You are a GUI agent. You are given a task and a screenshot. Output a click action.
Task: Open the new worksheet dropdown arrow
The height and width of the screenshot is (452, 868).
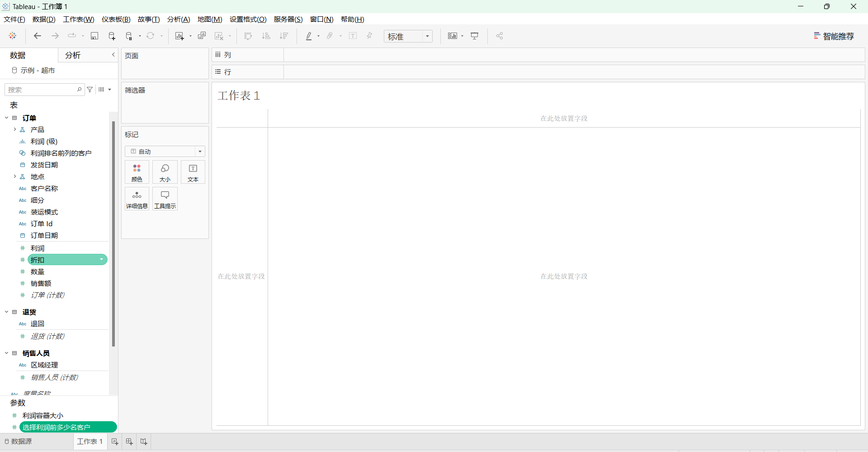pos(190,36)
